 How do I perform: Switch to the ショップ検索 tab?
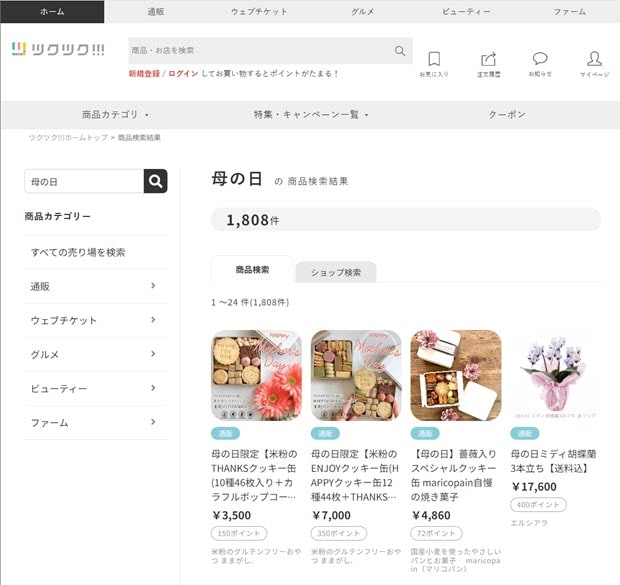336,272
